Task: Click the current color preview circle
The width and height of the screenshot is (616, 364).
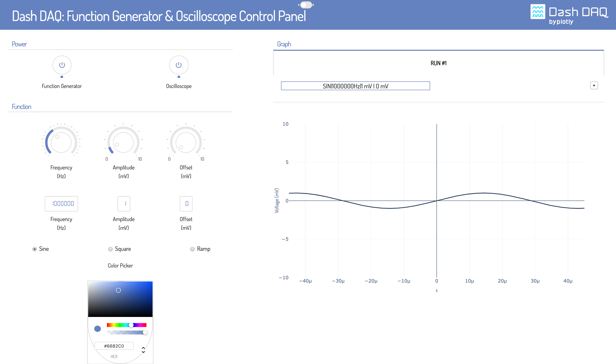Action: click(98, 329)
